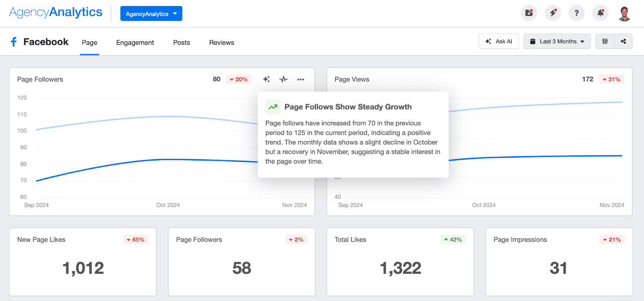Switch to the Posts tab
This screenshot has height=301, width=644.
[182, 43]
